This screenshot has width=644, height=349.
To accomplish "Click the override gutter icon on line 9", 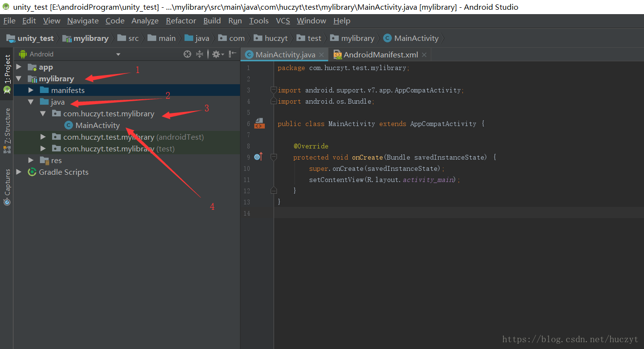I will pyautogui.click(x=258, y=157).
